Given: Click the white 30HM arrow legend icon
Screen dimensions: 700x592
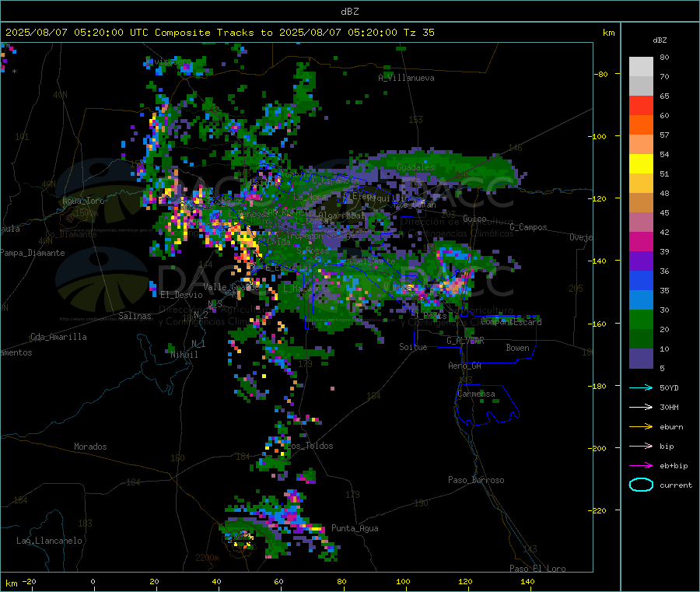Looking at the screenshot, I should coord(641,407).
